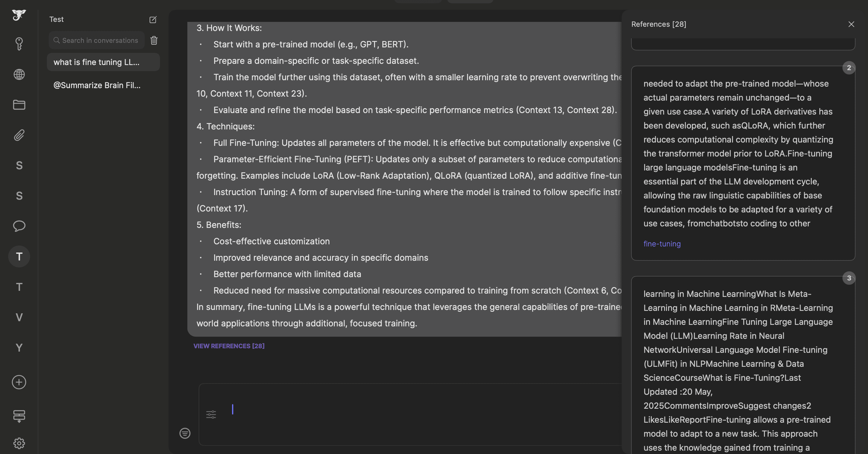Click VIEW REFERENCES [28] link
The height and width of the screenshot is (454, 868).
tap(229, 346)
